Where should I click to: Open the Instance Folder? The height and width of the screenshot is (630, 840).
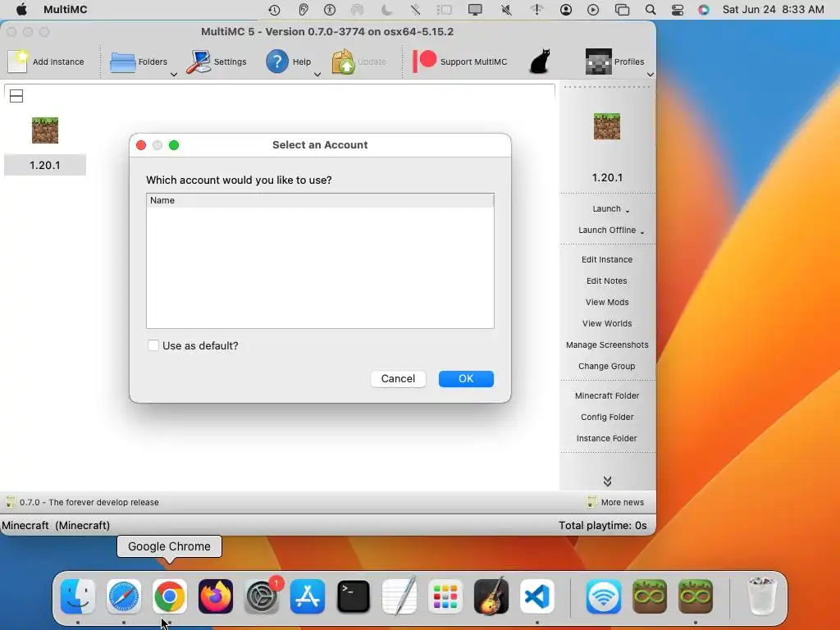point(607,439)
